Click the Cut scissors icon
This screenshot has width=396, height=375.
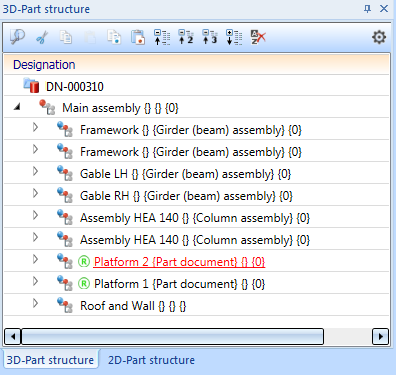coord(42,37)
